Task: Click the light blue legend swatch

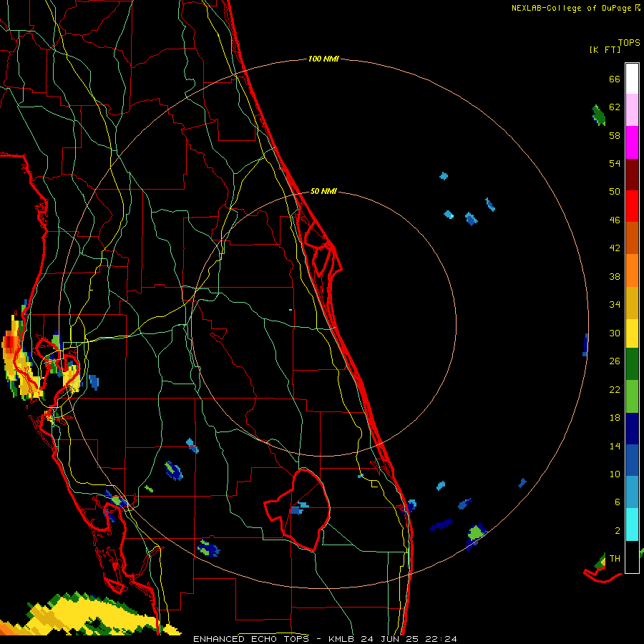Action: (632, 492)
